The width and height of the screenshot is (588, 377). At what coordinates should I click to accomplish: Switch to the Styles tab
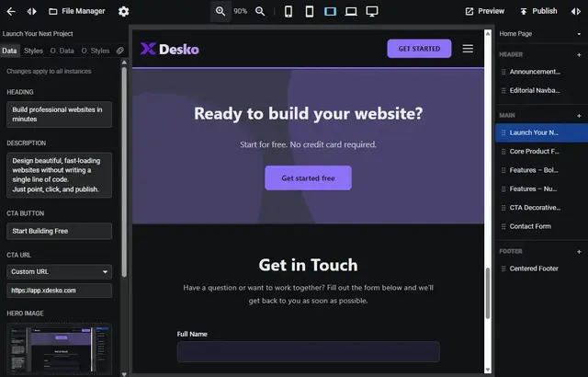point(33,51)
